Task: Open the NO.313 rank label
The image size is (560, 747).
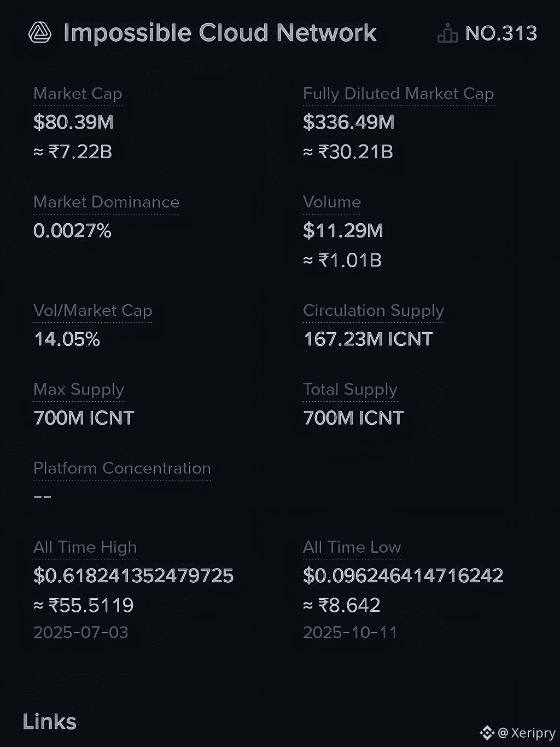Action: pyautogui.click(x=501, y=33)
